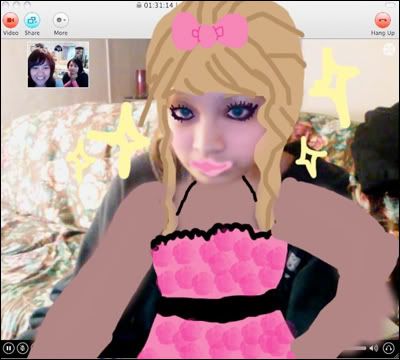End the call with Hang Up
Viewport: 400px width, 360px height.
[383, 20]
